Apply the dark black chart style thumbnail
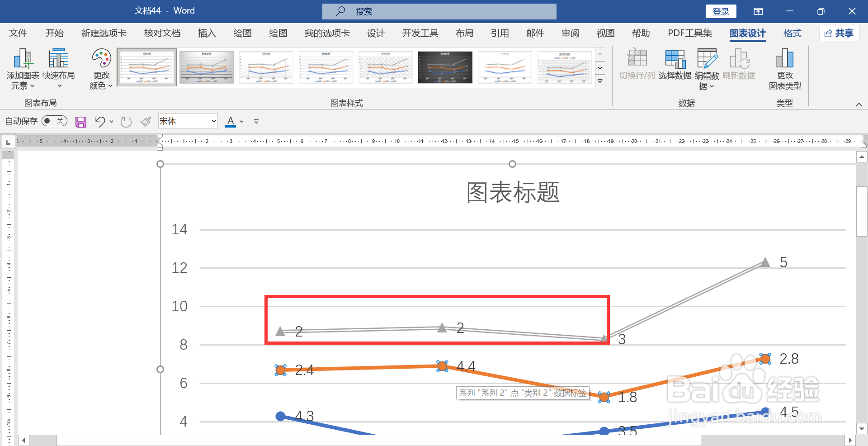The width and height of the screenshot is (868, 446). tap(445, 67)
